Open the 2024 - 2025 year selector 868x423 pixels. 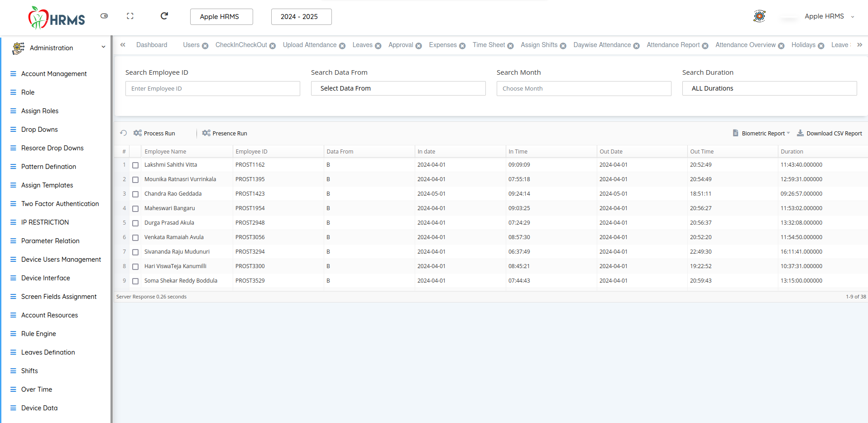301,17
